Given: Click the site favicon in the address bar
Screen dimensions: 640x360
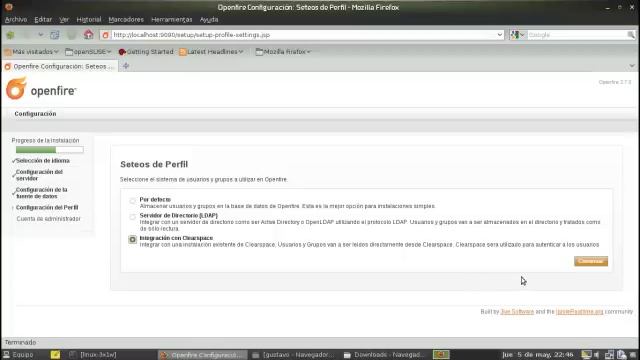Looking at the screenshot, I should (105, 35).
